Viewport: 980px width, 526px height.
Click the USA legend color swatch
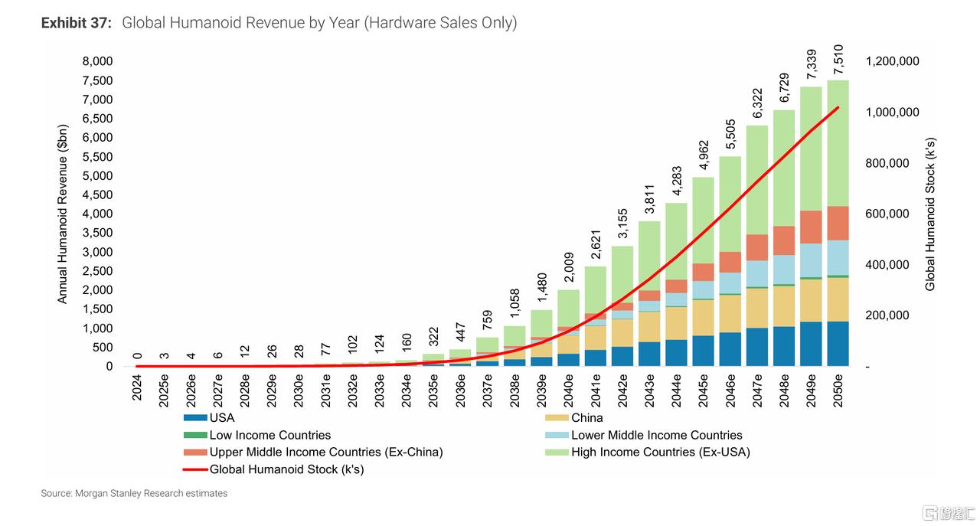tap(195, 418)
